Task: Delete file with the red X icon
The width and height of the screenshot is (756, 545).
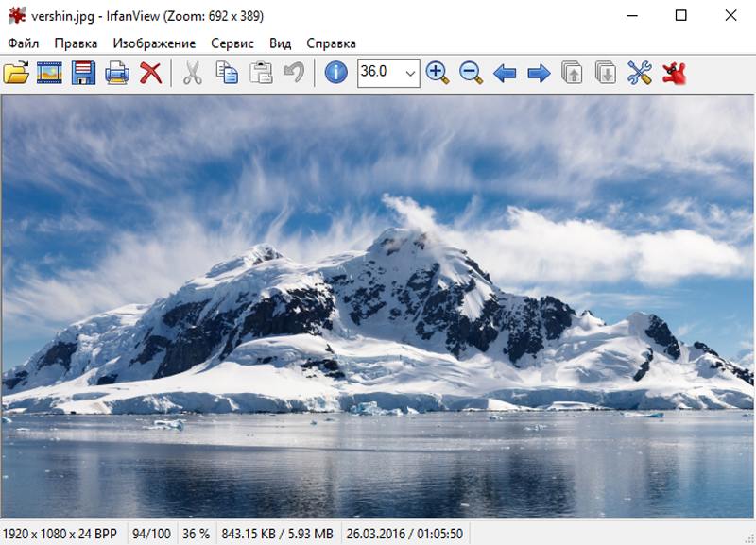Action: point(151,74)
